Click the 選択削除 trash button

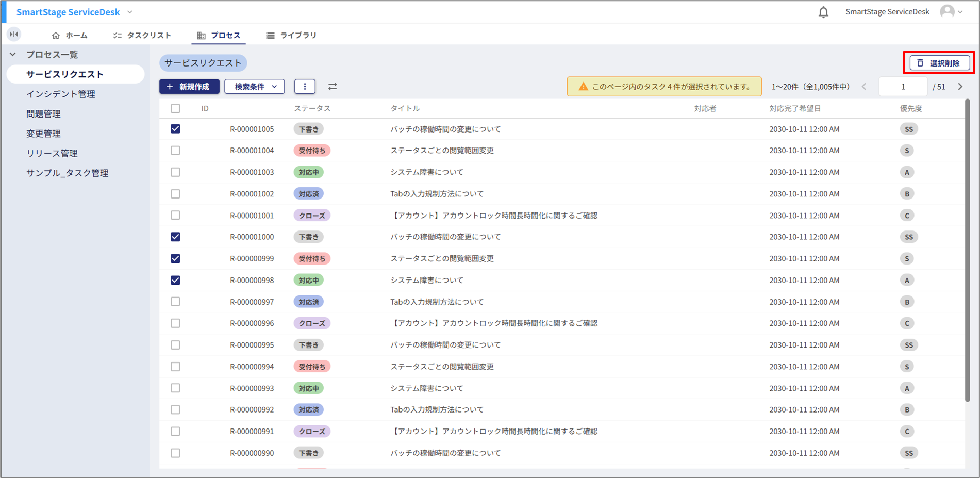(939, 63)
